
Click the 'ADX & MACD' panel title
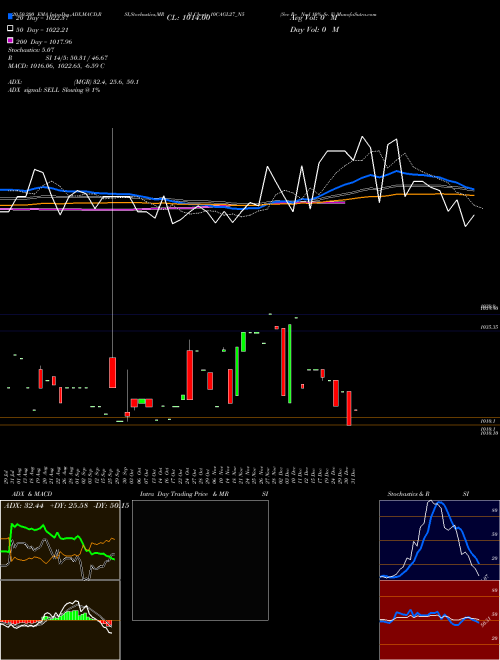[x=32, y=494]
